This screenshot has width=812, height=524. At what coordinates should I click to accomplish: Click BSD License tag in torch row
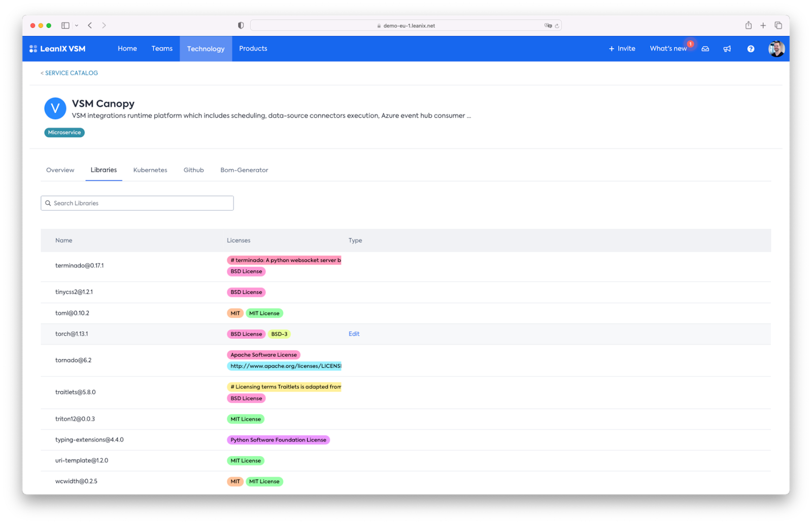246,334
